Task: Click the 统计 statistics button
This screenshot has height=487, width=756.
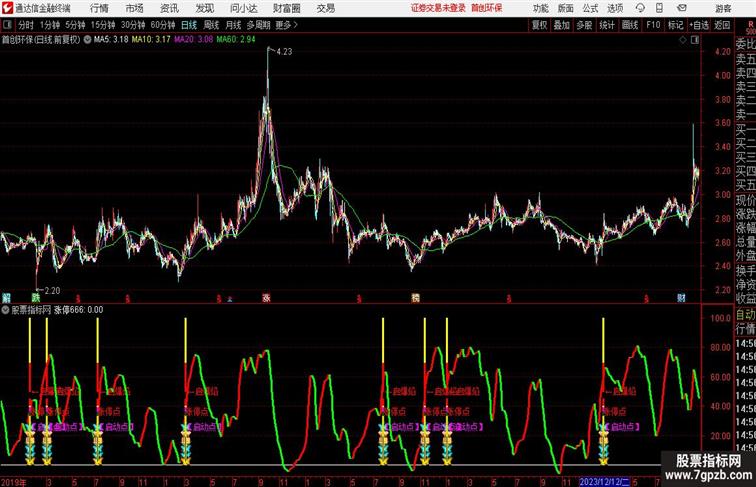Action: (x=607, y=25)
